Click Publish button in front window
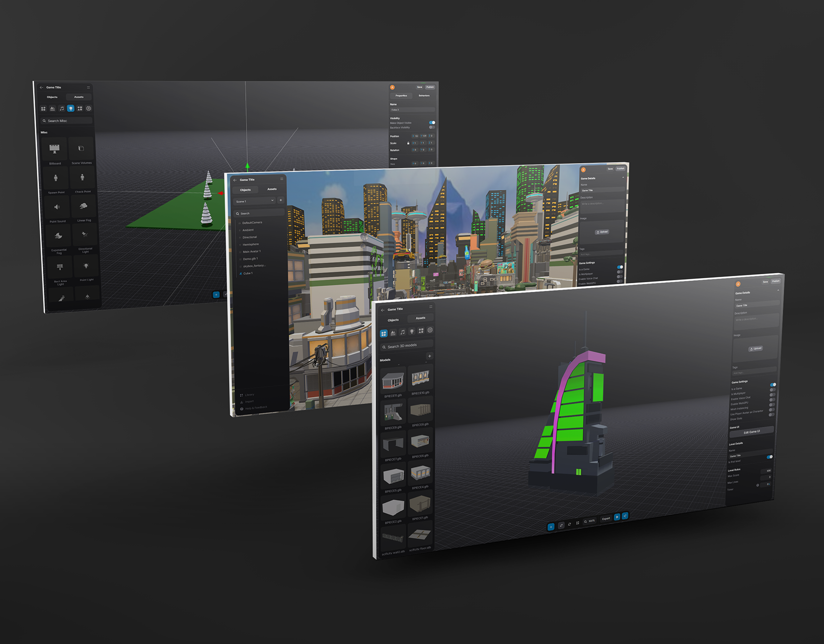The width and height of the screenshot is (824, 644). pyautogui.click(x=776, y=281)
